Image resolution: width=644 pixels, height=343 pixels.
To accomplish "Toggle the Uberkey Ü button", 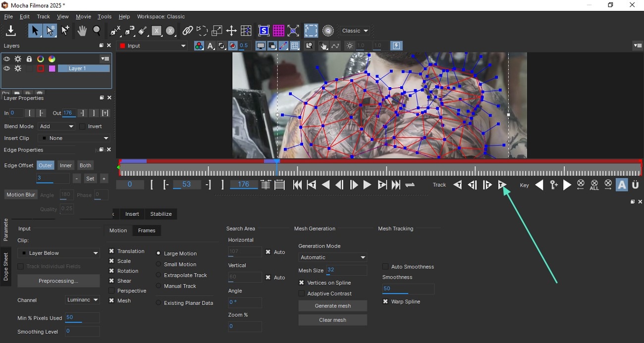I will click(x=636, y=185).
